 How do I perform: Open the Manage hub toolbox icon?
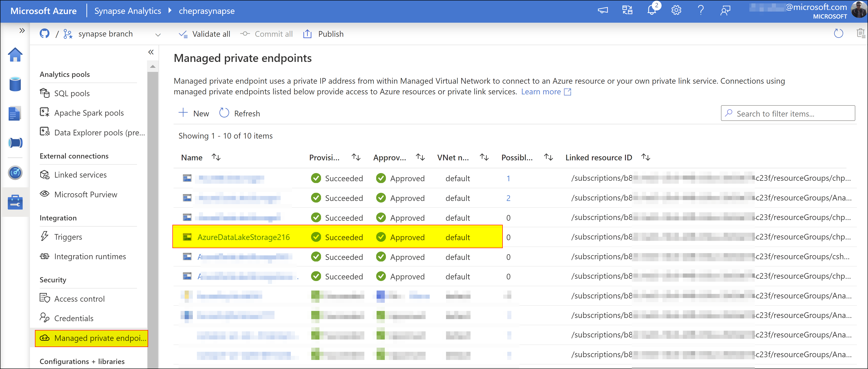15,202
